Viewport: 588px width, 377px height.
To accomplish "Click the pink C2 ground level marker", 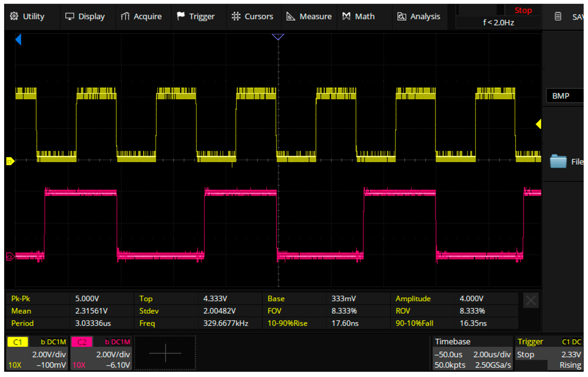I will click(10, 257).
